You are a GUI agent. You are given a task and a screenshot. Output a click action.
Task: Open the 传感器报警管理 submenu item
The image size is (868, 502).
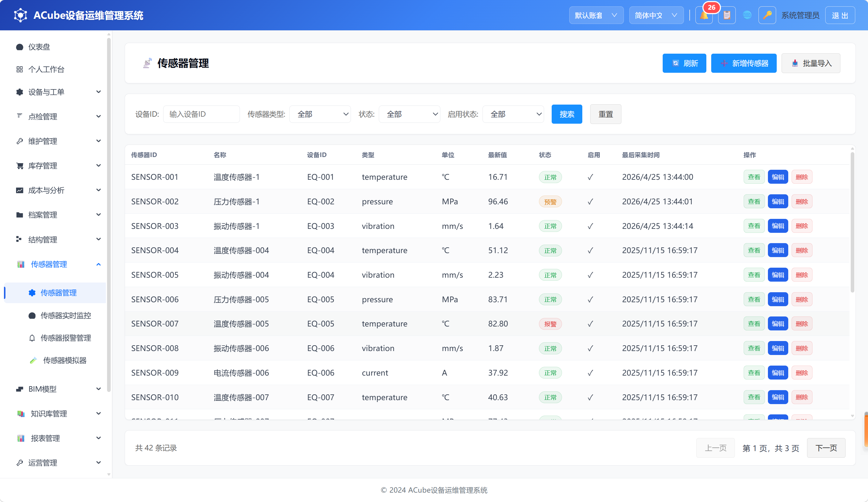click(56, 338)
